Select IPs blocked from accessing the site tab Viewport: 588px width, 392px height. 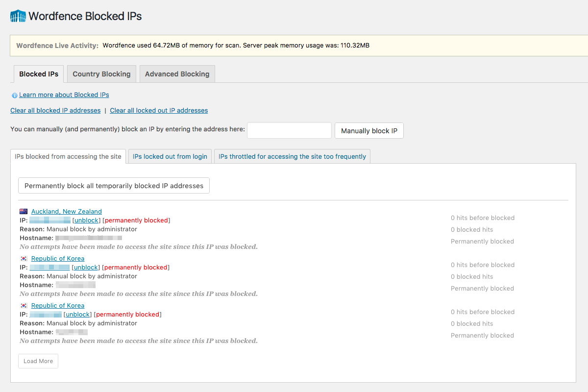click(68, 157)
